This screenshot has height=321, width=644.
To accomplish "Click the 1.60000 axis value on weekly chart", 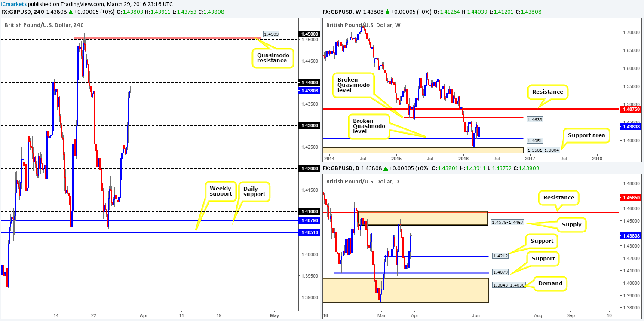I will point(632,68).
